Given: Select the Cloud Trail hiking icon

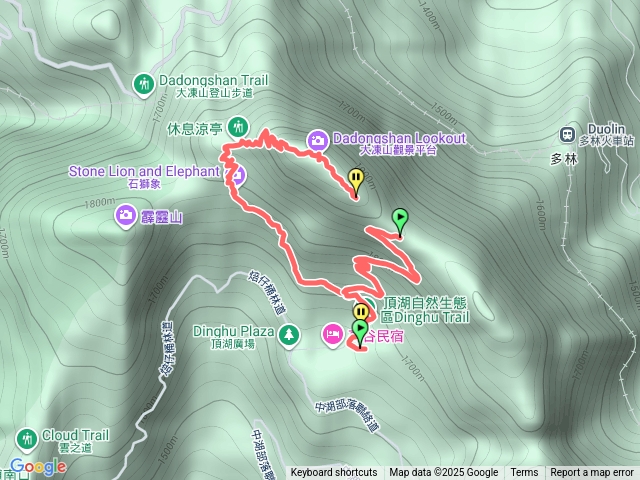Looking at the screenshot, I should pos(27,439).
